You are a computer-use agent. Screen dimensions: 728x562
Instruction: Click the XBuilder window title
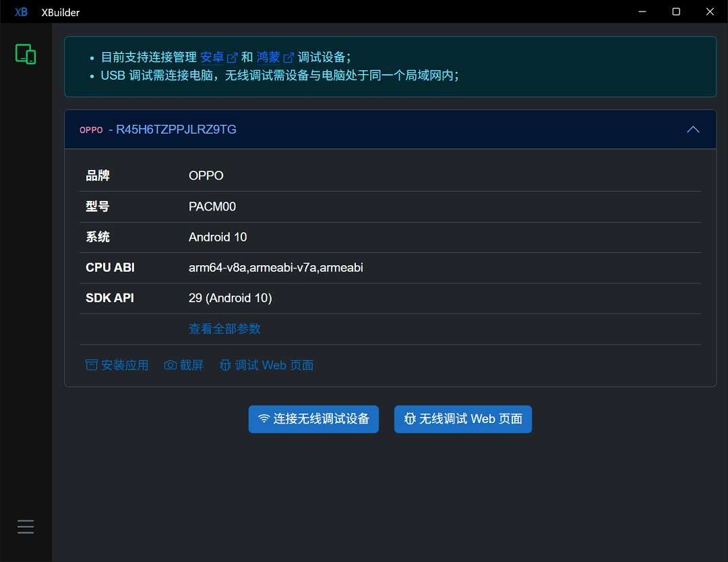coord(61,13)
